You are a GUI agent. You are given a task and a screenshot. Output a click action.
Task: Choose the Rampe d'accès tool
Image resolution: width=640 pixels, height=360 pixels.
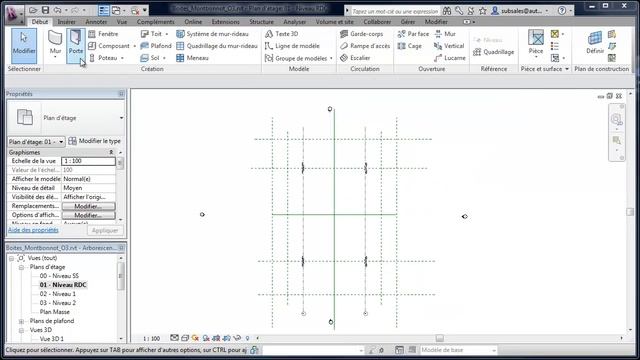365,46
